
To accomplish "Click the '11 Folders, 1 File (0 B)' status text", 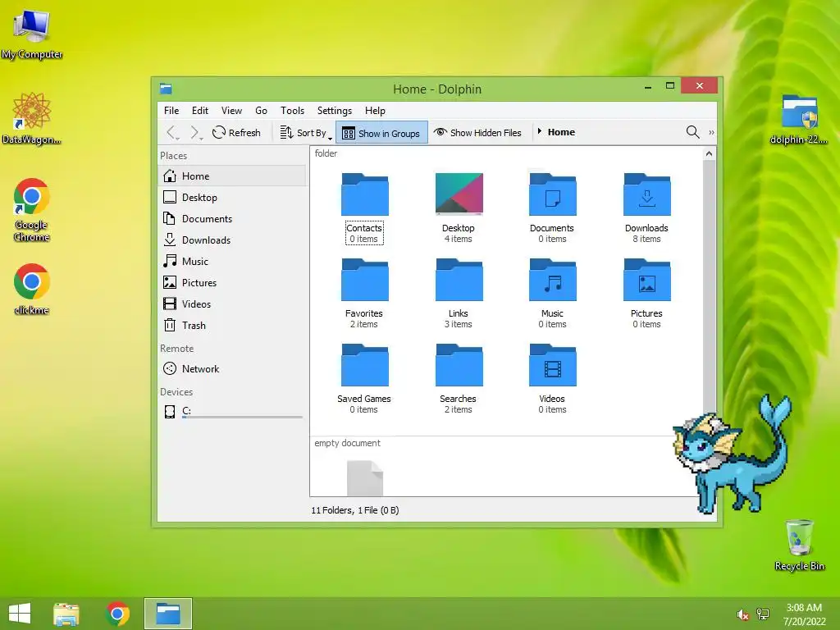I will click(354, 510).
